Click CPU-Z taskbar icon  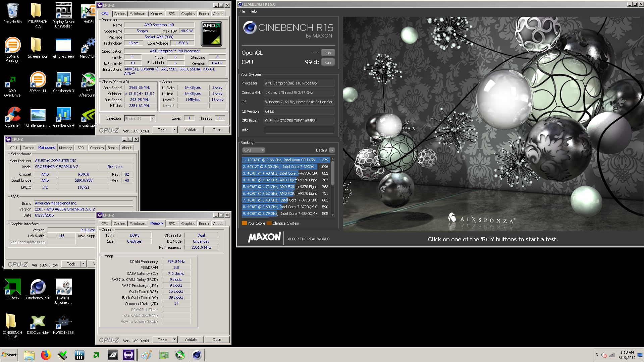coord(128,355)
